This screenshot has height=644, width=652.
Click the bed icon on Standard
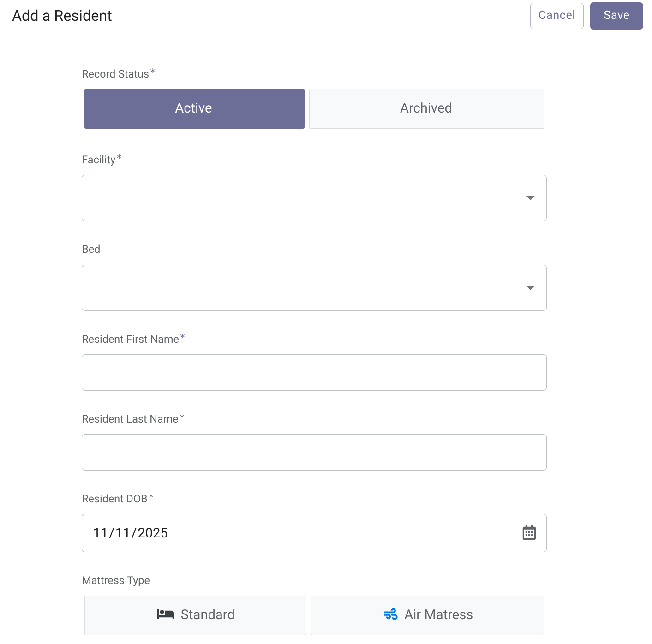pyautogui.click(x=166, y=614)
